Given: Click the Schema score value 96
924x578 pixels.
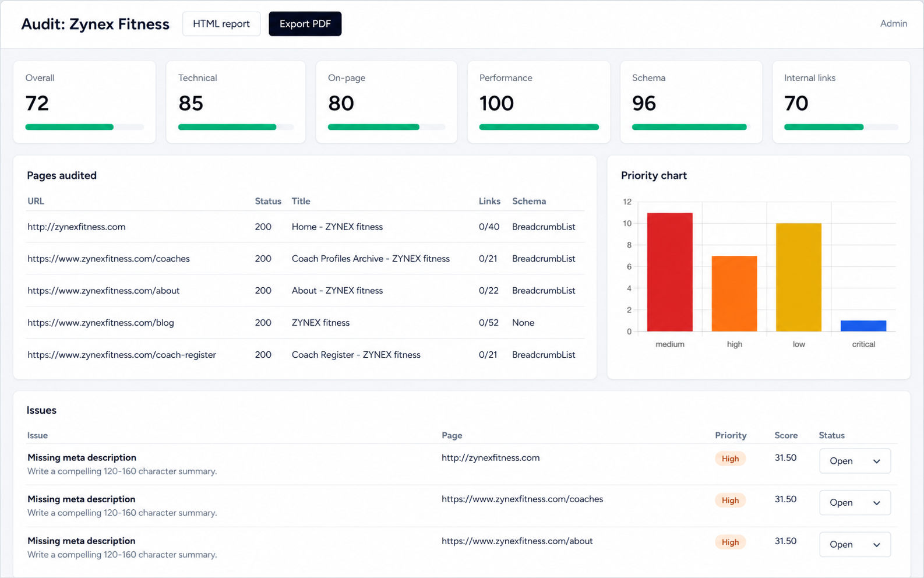Looking at the screenshot, I should pos(644,103).
